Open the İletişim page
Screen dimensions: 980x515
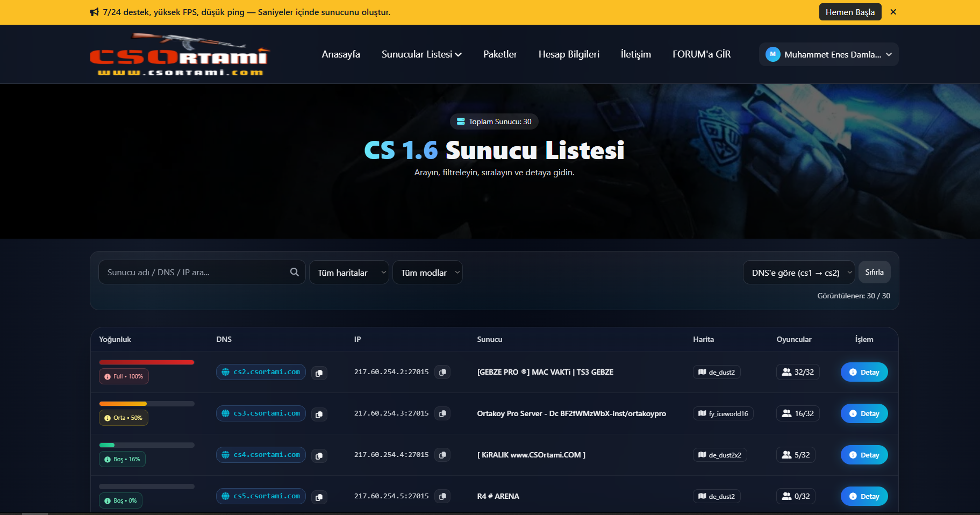pyautogui.click(x=636, y=54)
